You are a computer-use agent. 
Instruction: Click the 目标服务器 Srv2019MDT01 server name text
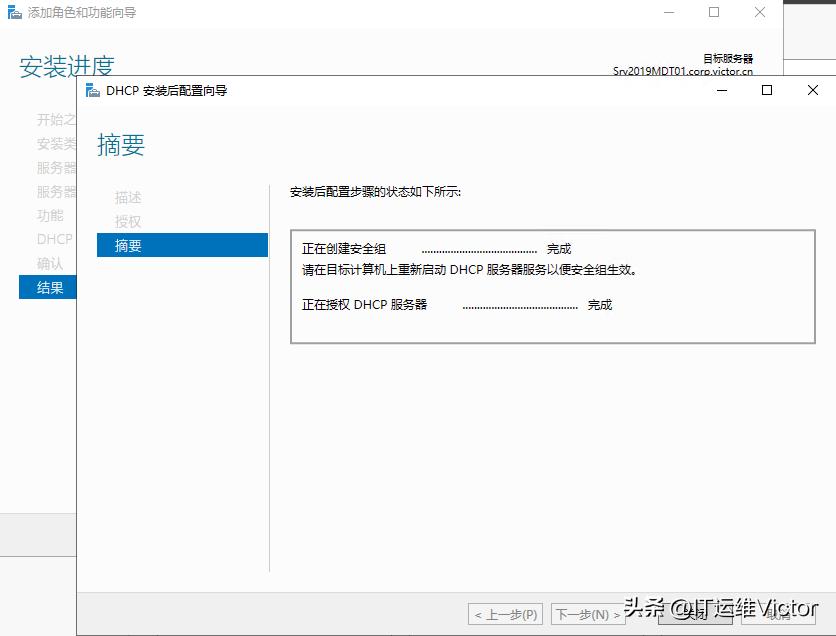pyautogui.click(x=690, y=71)
